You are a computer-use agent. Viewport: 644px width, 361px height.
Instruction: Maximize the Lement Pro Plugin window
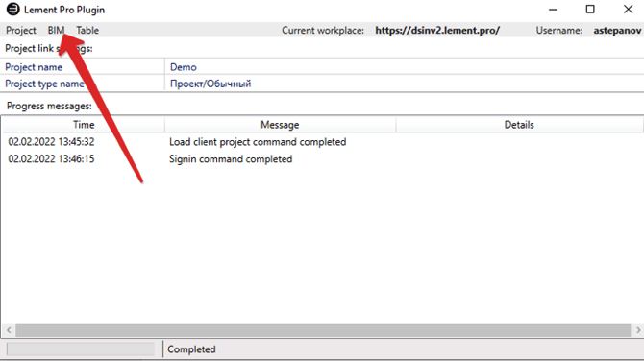(590, 9)
